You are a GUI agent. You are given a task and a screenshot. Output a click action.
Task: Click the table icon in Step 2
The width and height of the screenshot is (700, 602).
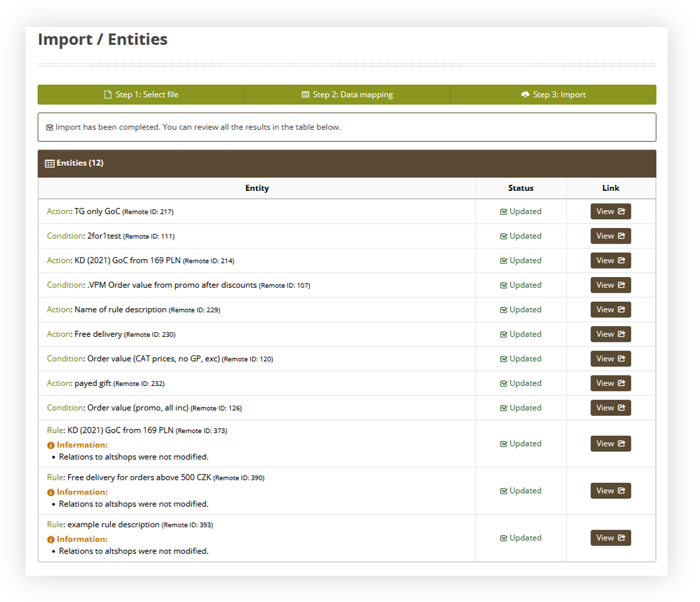coord(305,95)
